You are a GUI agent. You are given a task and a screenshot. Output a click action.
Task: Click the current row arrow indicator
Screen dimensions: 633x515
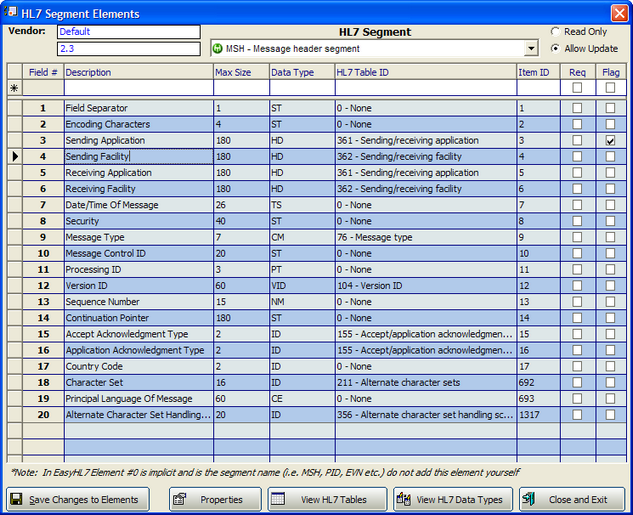pyautogui.click(x=15, y=156)
